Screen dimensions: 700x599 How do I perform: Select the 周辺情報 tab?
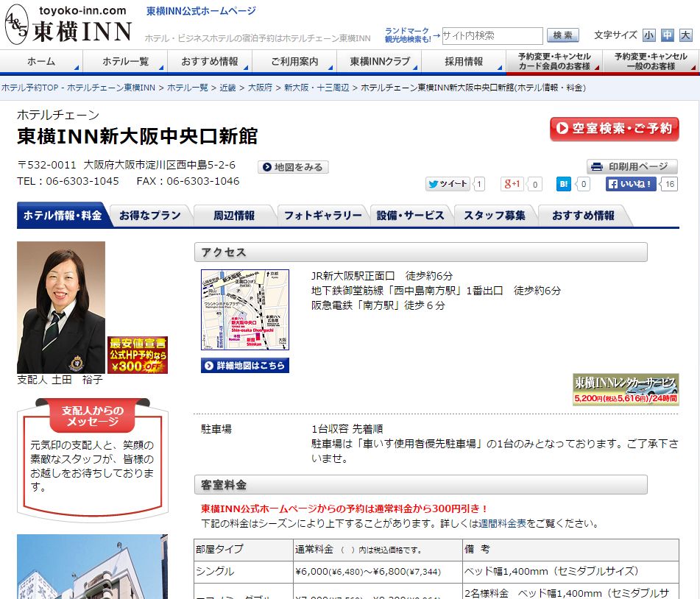(234, 215)
